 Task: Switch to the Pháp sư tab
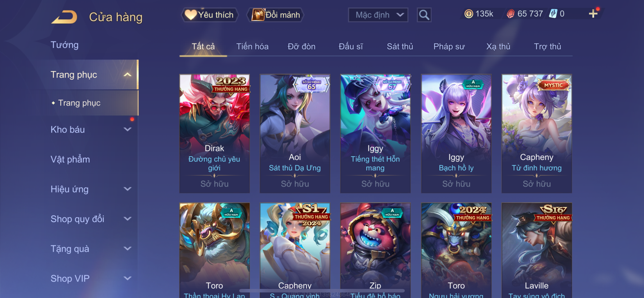[449, 46]
